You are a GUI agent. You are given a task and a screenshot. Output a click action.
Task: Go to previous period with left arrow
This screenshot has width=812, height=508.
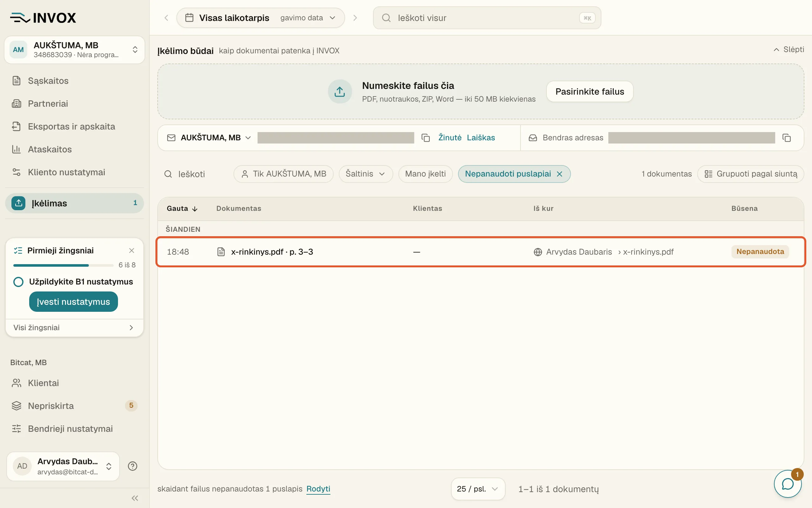pos(167,18)
